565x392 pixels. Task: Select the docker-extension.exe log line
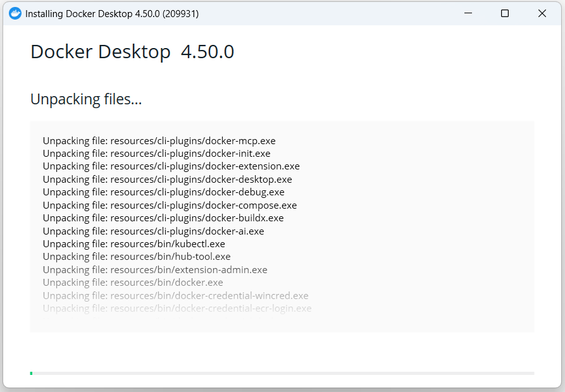pyautogui.click(x=171, y=166)
